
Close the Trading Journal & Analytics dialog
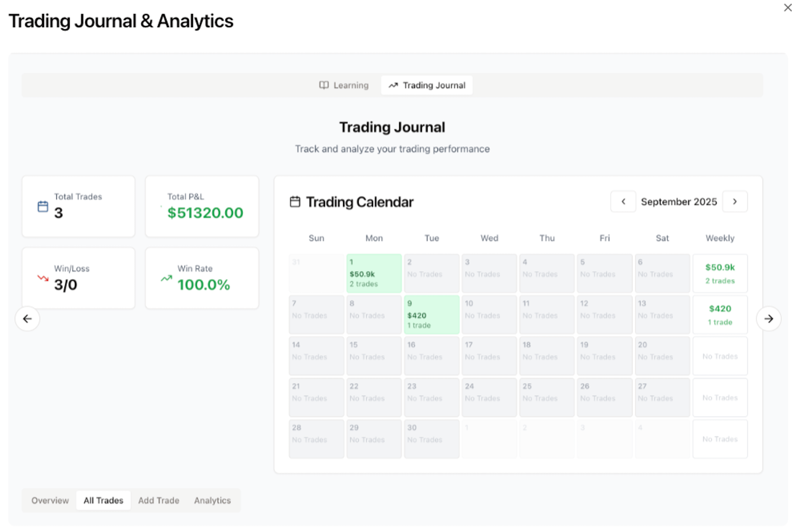[787, 7]
